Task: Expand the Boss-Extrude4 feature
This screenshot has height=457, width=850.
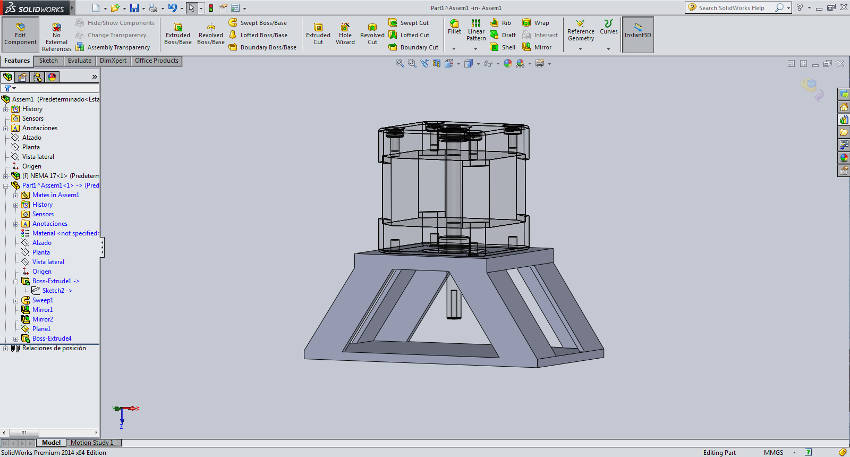Action: [x=15, y=339]
